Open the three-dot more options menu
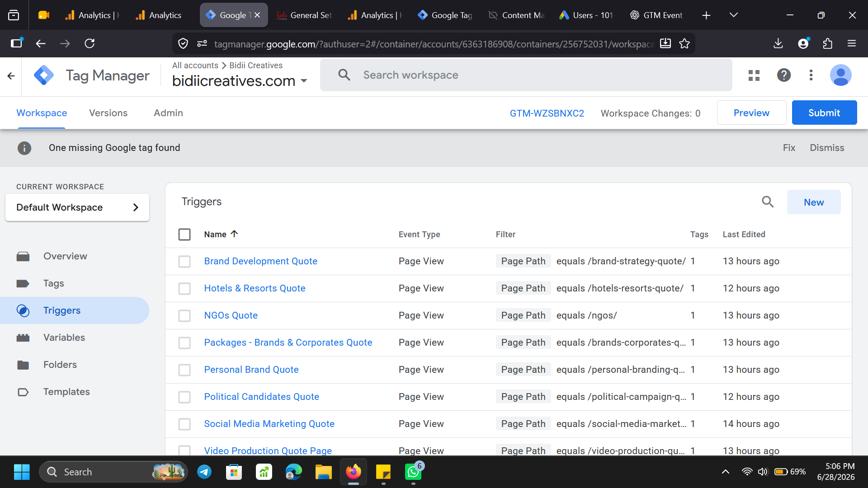Viewport: 868px width, 488px height. point(811,75)
